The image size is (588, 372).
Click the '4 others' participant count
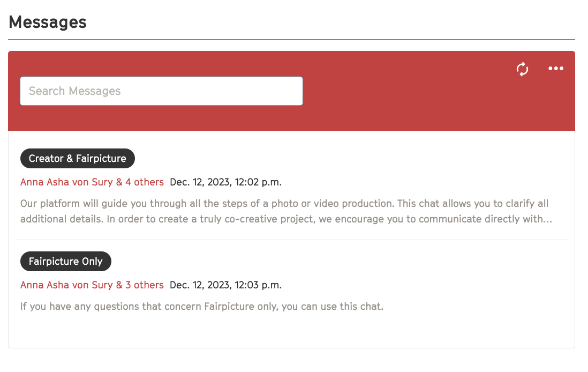(x=145, y=182)
